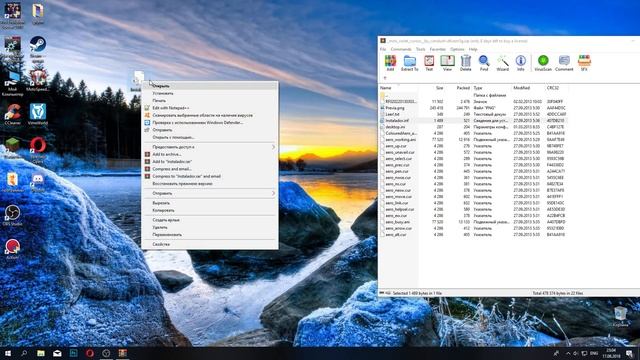This screenshot has width=640, height=360.
Task: Choose 'Удалить' in the context menu
Action: coord(210,227)
